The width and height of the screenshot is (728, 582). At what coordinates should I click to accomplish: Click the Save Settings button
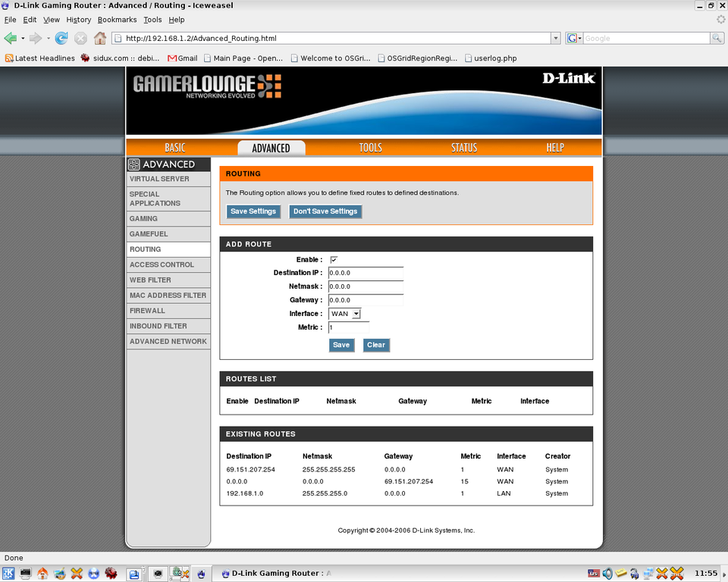[x=253, y=211]
